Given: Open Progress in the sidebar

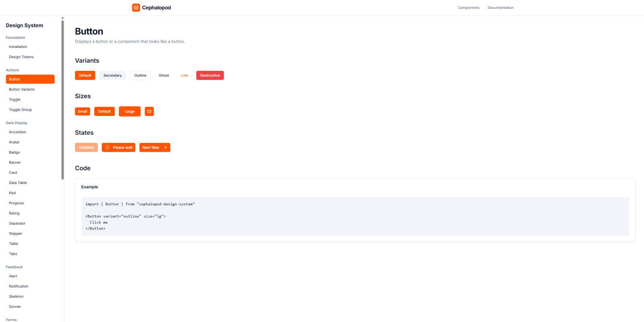Looking at the screenshot, I should click(x=30, y=203).
